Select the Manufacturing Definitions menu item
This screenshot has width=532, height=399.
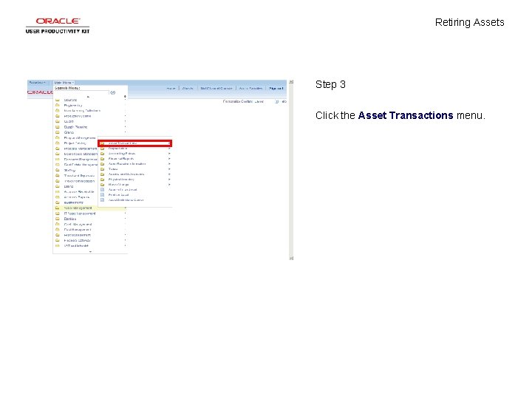[82, 111]
